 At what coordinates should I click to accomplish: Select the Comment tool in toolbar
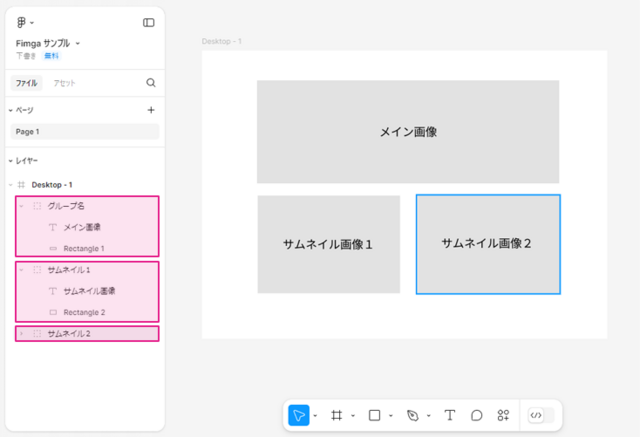pyautogui.click(x=476, y=415)
